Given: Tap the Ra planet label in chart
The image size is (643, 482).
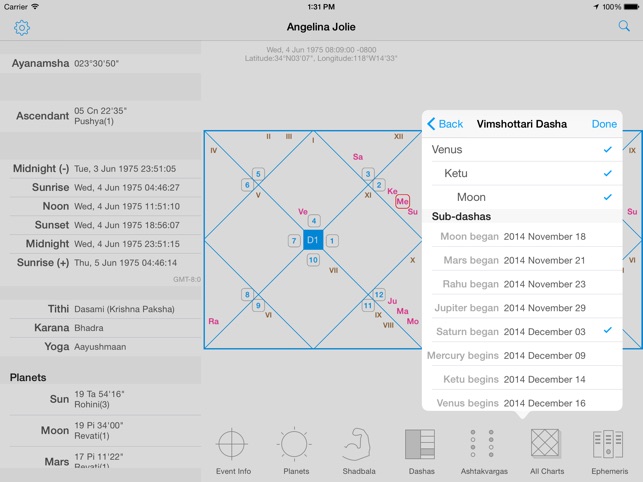Looking at the screenshot, I should [213, 321].
